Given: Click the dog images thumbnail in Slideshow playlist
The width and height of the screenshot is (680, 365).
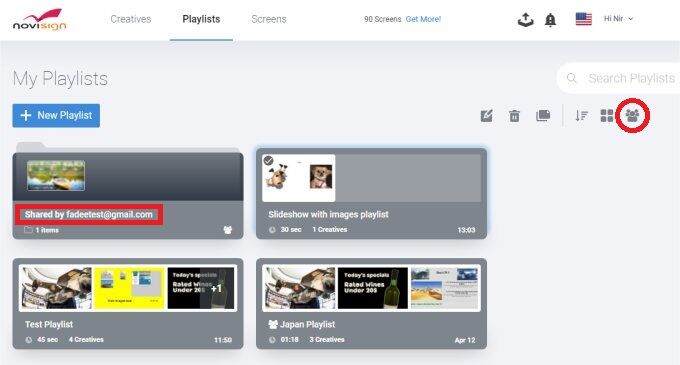Looking at the screenshot, I should (299, 178).
